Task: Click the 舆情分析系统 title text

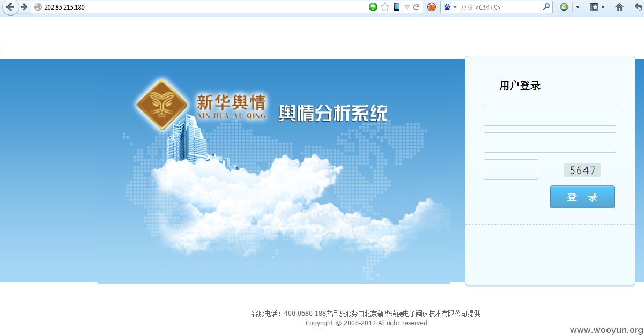Action: [333, 114]
